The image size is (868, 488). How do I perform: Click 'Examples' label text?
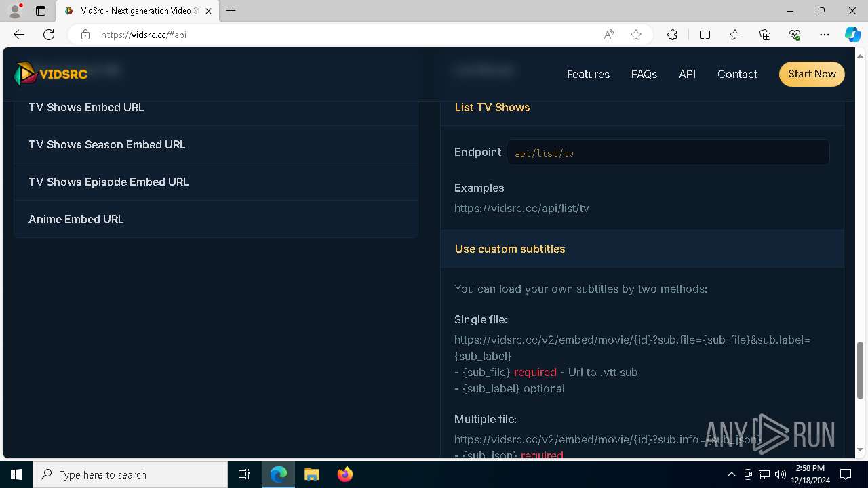[479, 188]
